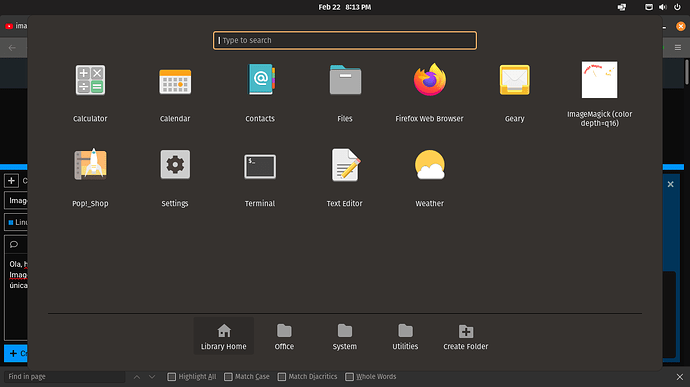This screenshot has width=690, height=387.
Task: Click the Find in page field
Action: [x=65, y=376]
